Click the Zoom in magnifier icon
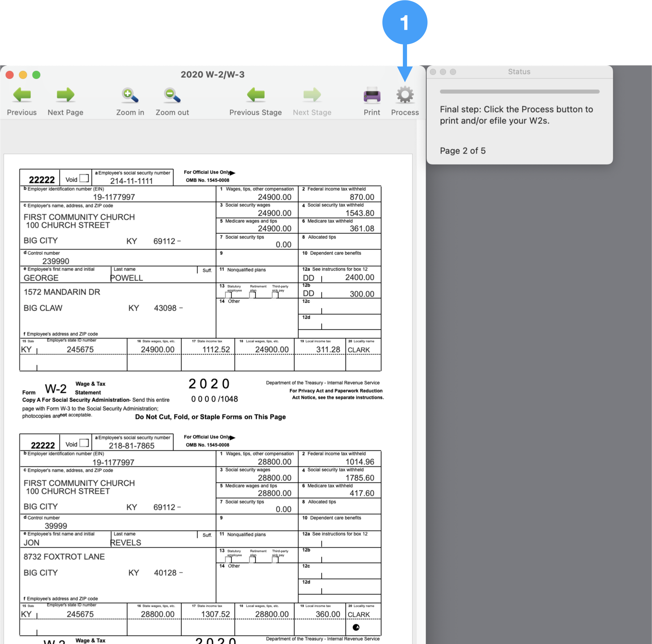 click(x=130, y=95)
